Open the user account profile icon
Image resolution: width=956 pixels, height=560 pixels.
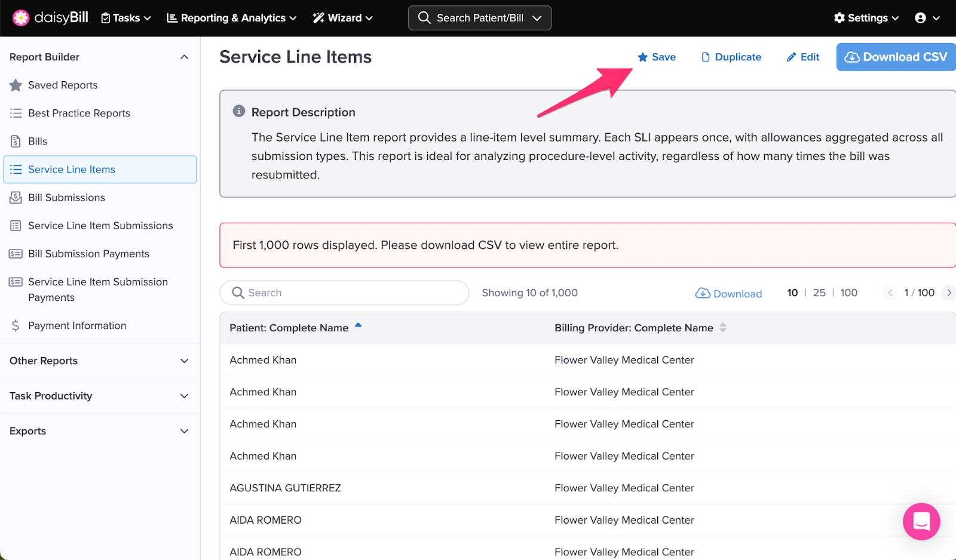(x=921, y=18)
